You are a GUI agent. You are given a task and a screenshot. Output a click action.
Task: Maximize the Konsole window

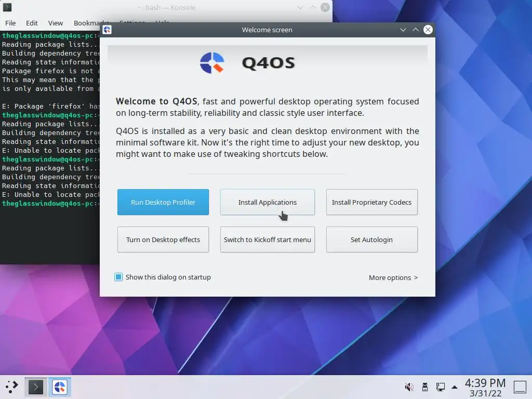pos(312,7)
